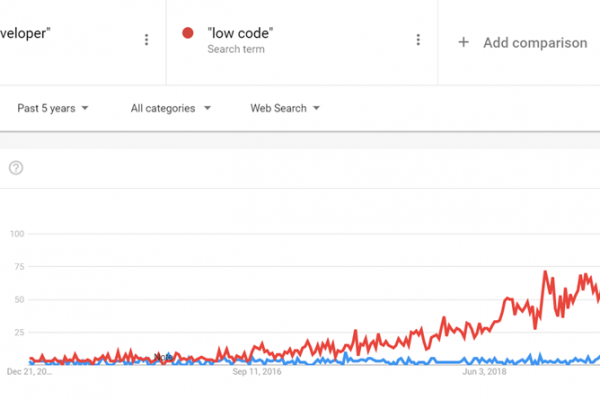This screenshot has width=600, height=400.
Task: Click the Search term subtitle under "low code"
Action: tap(236, 49)
